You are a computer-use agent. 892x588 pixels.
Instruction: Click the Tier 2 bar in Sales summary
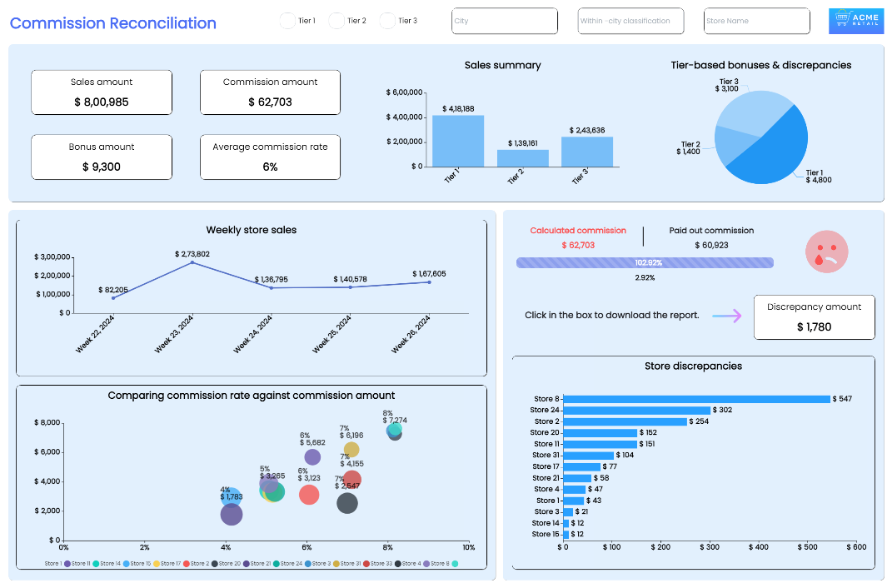(522, 157)
